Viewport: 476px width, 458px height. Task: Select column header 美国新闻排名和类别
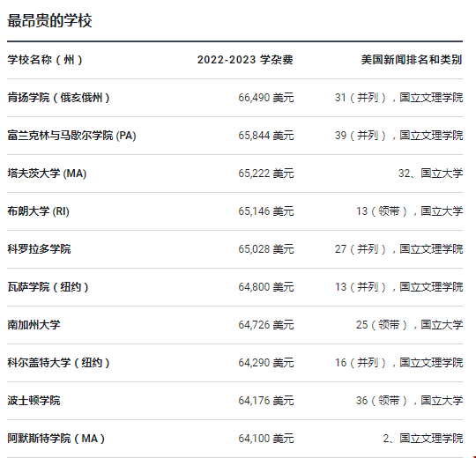click(412, 60)
